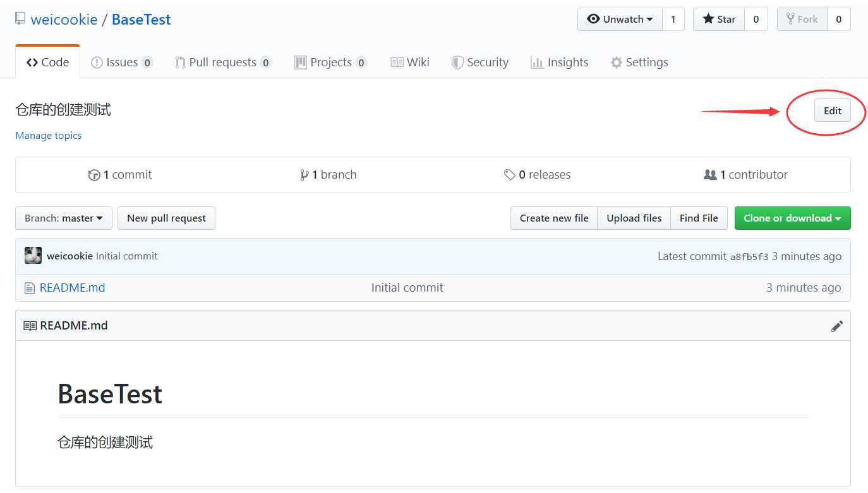Click the Edit description button
Image resolution: width=868 pixels, height=493 pixels.
pyautogui.click(x=832, y=110)
